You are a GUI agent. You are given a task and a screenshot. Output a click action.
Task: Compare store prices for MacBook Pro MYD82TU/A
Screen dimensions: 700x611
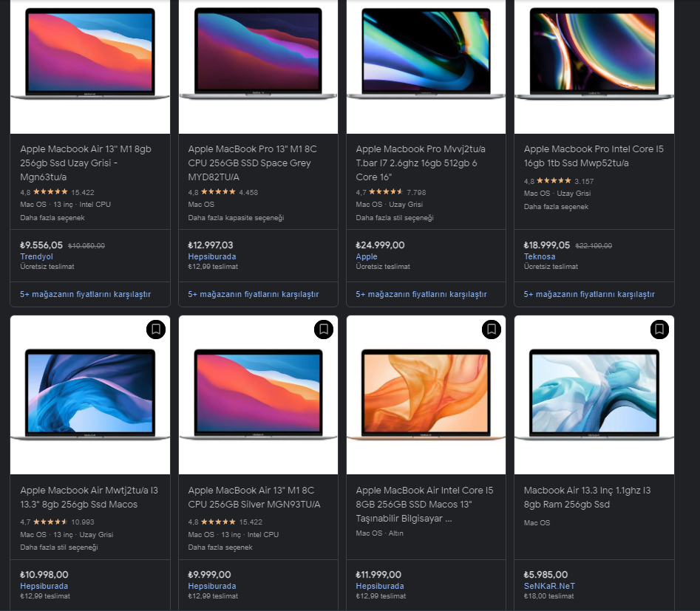(253, 294)
